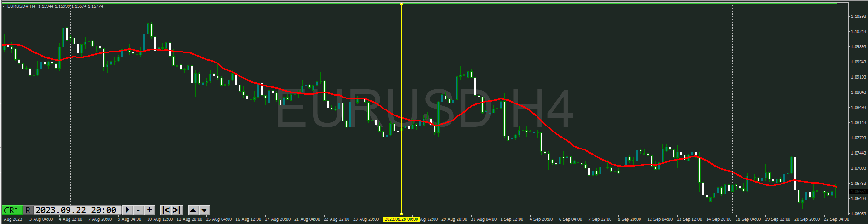Screen dimensions: 868x224
Task: Jump to start with |< button
Action: pos(166,210)
